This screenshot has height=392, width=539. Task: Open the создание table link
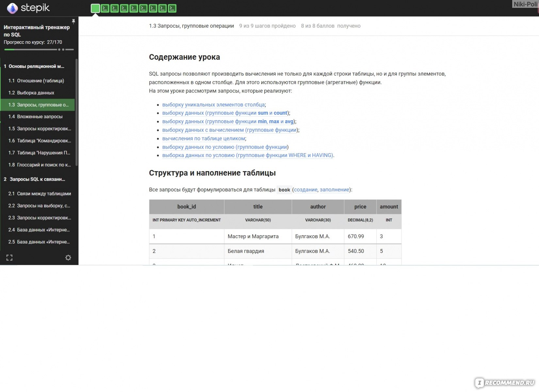coord(306,190)
